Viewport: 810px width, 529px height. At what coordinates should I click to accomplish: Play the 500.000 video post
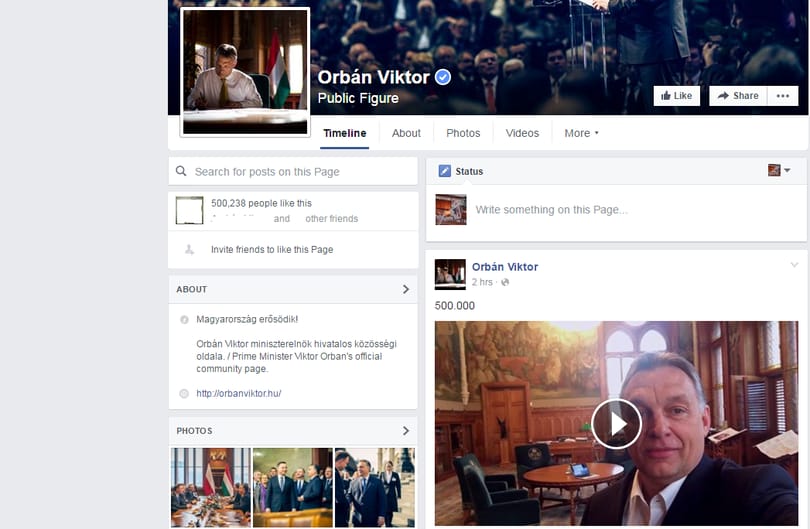point(616,424)
